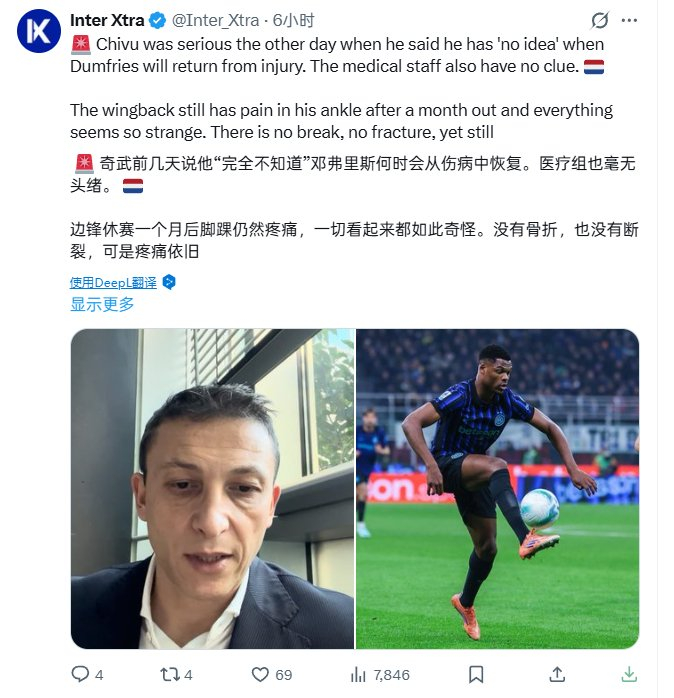Repost this tweet using retweet icon
Screen dimensions: 674x698
[170, 674]
